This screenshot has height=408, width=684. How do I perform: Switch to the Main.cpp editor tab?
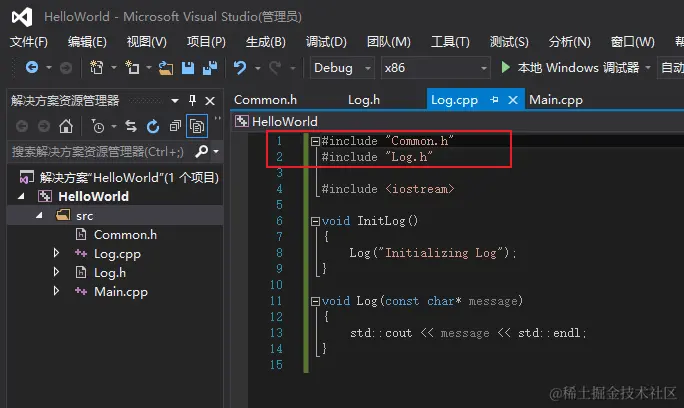(x=556, y=100)
